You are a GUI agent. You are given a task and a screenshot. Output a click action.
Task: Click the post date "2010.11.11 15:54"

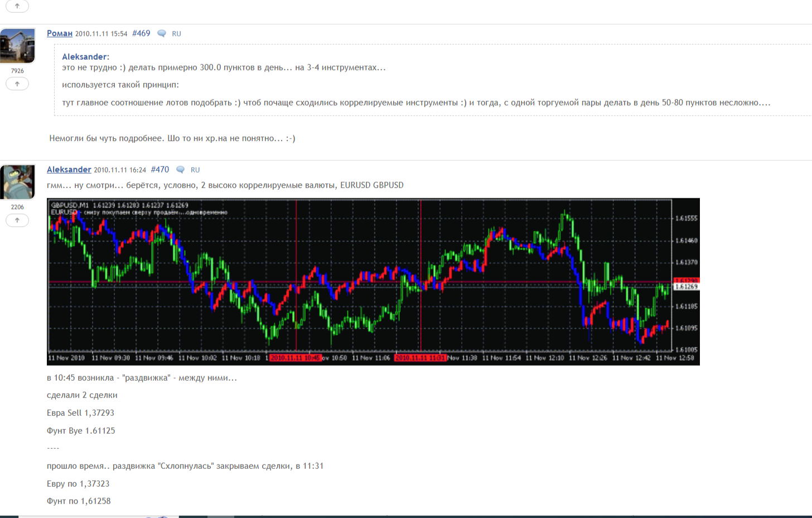pos(101,34)
